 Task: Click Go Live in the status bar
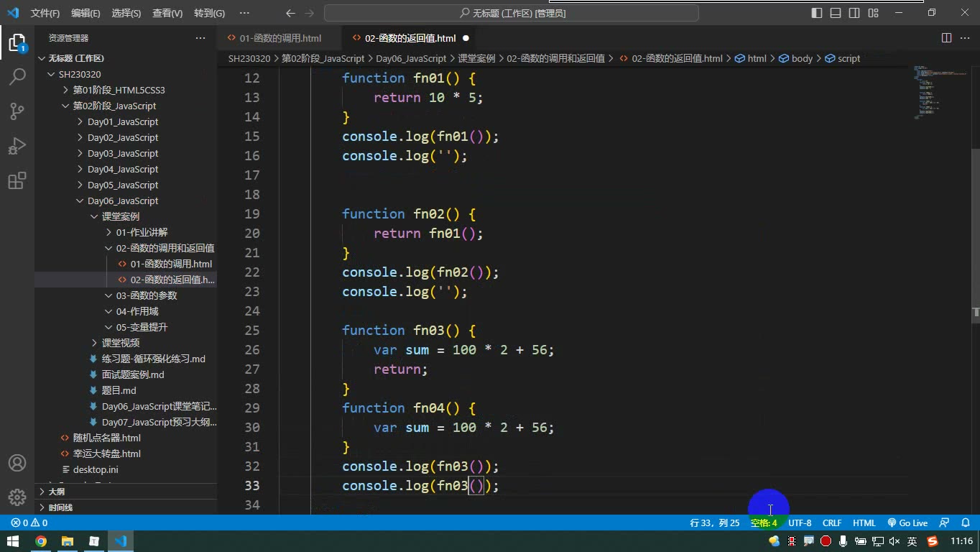pyautogui.click(x=907, y=523)
